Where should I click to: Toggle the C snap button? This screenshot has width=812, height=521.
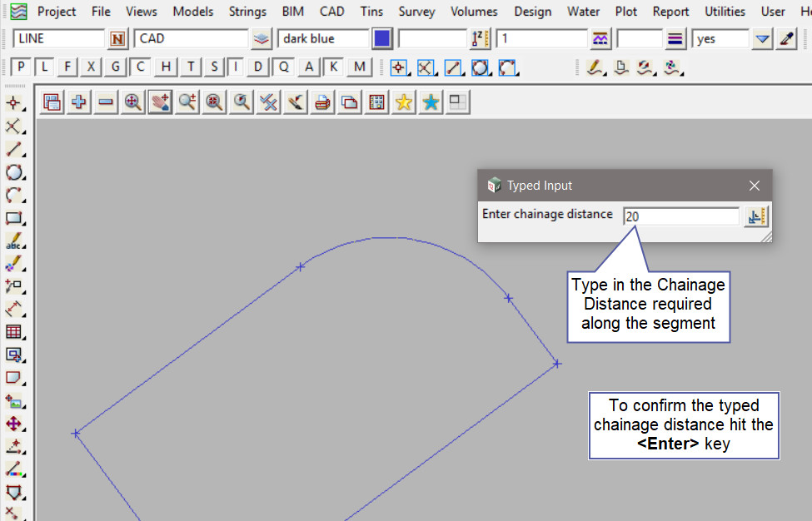point(141,67)
